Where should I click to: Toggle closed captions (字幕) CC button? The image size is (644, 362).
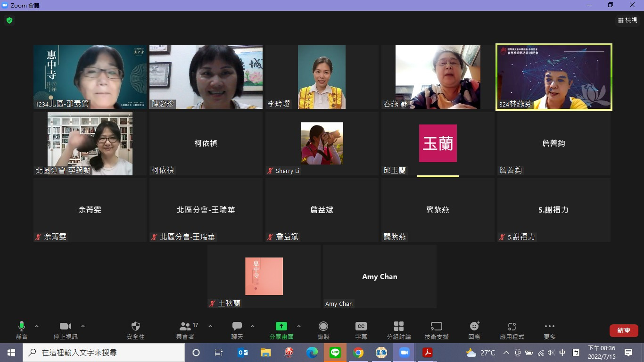[361, 327]
